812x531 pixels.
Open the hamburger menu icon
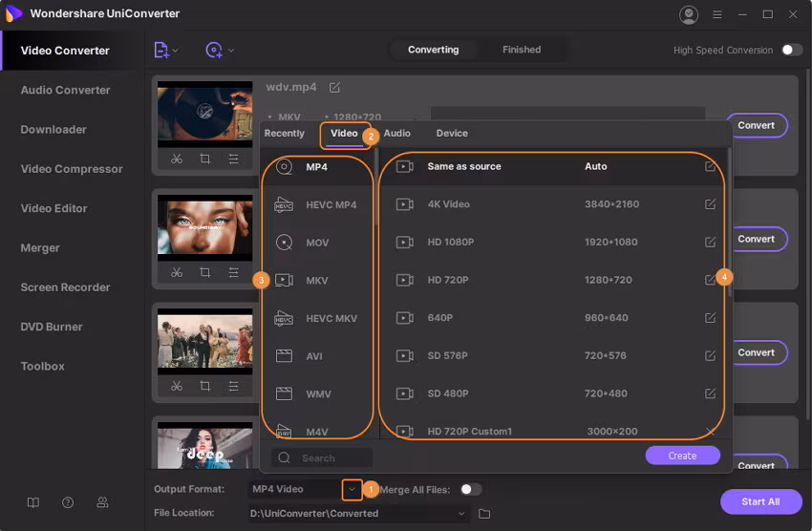pyautogui.click(x=717, y=14)
